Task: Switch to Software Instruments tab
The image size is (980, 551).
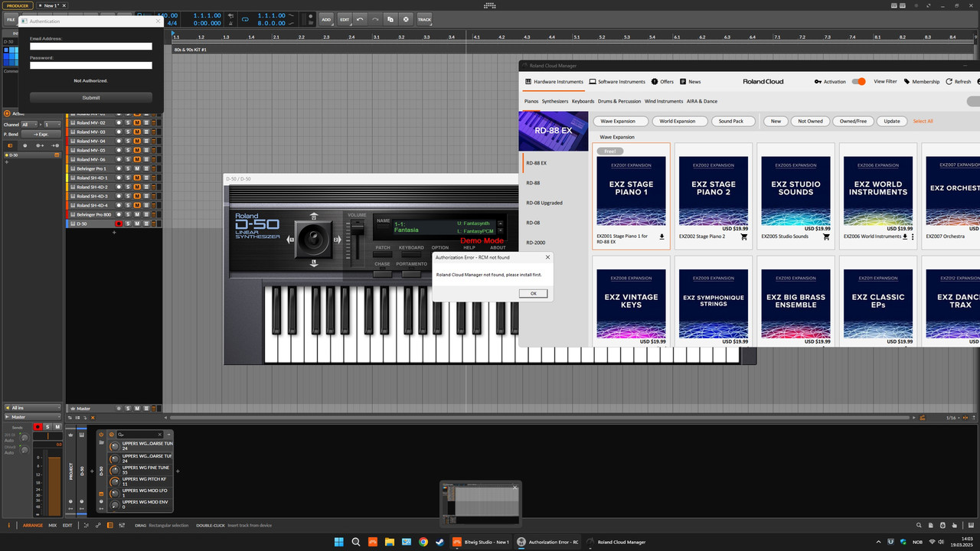Action: pos(617,82)
